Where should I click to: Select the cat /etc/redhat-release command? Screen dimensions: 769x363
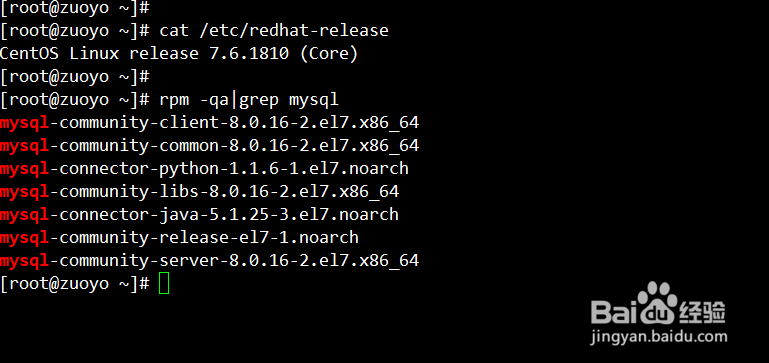tap(274, 30)
